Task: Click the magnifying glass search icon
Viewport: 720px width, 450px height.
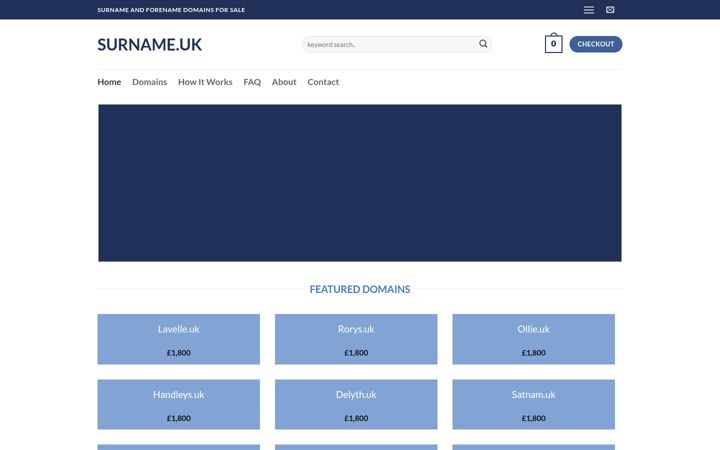Action: 483,44
